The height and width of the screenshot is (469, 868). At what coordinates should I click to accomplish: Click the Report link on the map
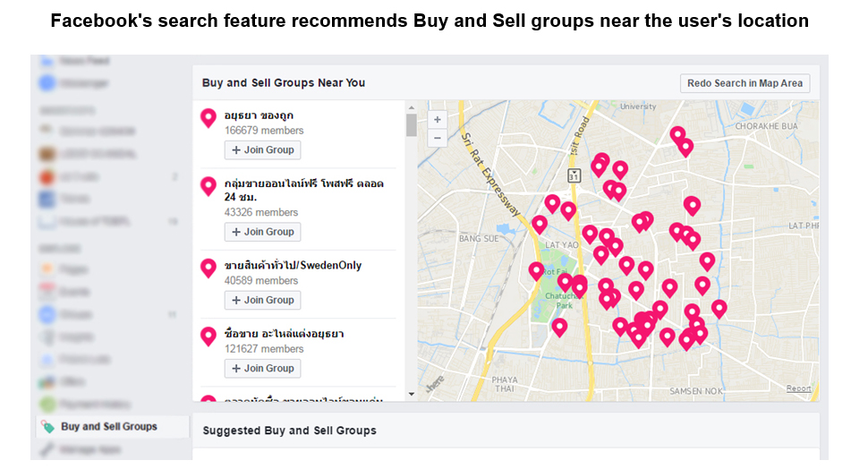798,388
